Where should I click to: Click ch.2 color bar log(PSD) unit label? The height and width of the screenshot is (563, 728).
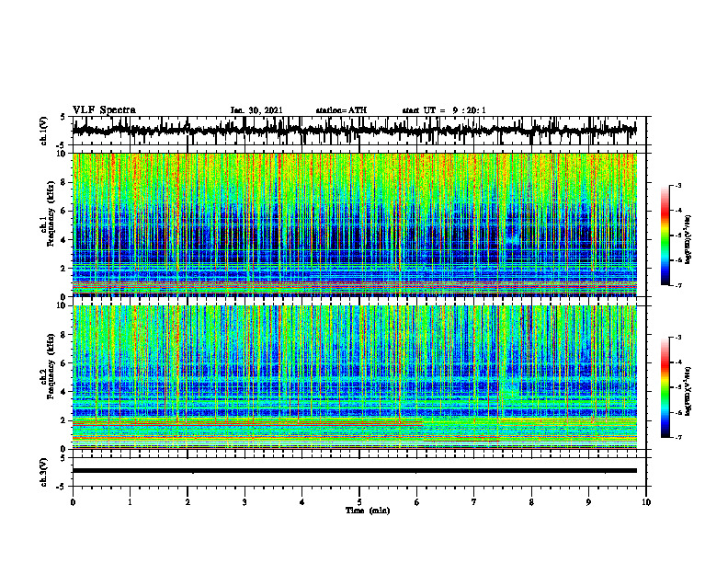point(688,391)
